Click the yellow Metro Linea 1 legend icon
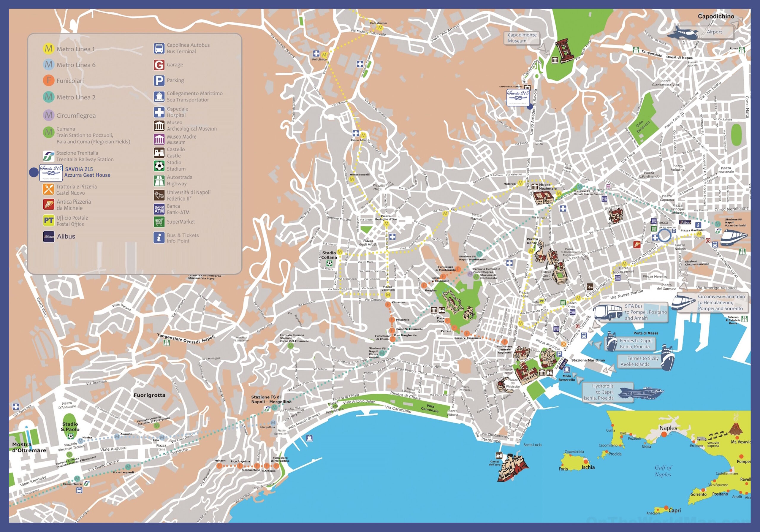 [49, 49]
